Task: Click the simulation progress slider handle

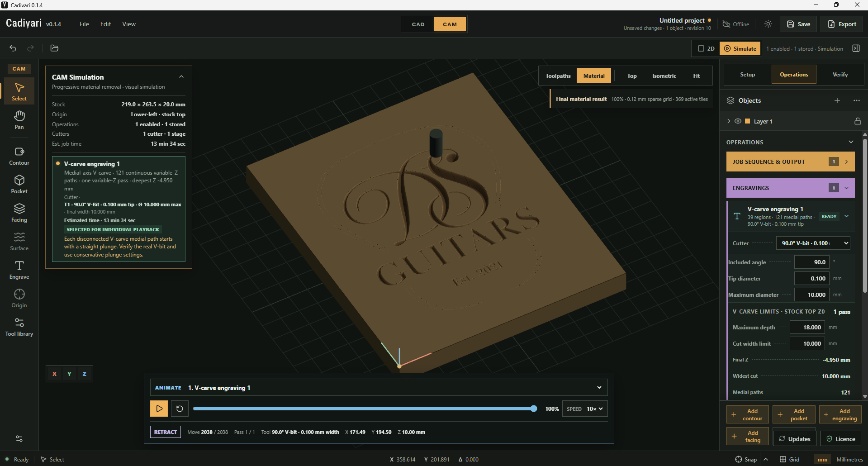Action: pyautogui.click(x=534, y=409)
